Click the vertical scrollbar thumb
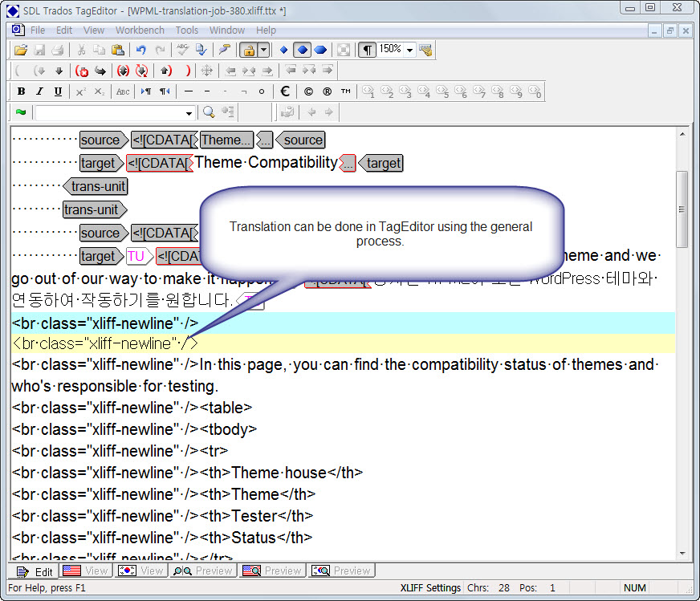Image resolution: width=700 pixels, height=601 pixels. tap(682, 209)
